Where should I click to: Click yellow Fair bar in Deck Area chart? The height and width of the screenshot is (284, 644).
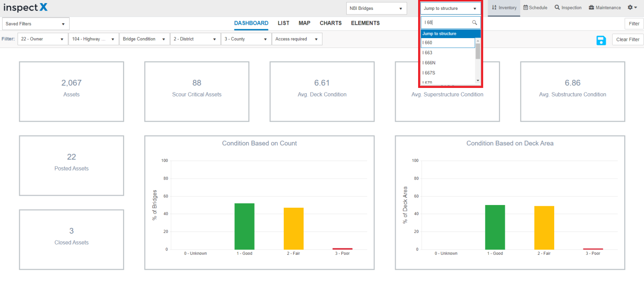[544, 228]
